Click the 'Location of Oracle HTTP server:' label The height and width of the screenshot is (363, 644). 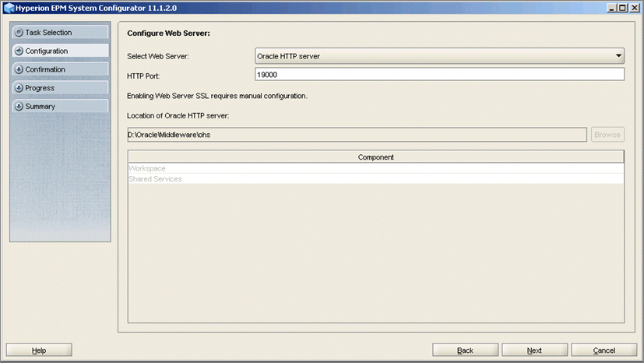coord(178,116)
